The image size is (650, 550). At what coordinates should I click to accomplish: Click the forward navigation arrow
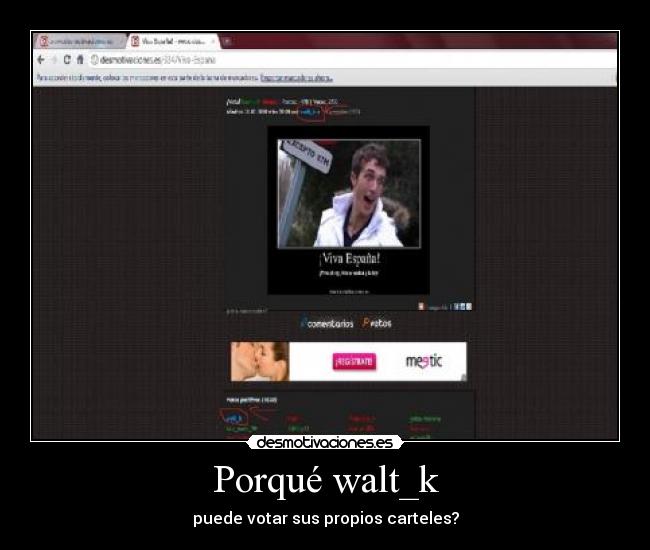coord(54,60)
